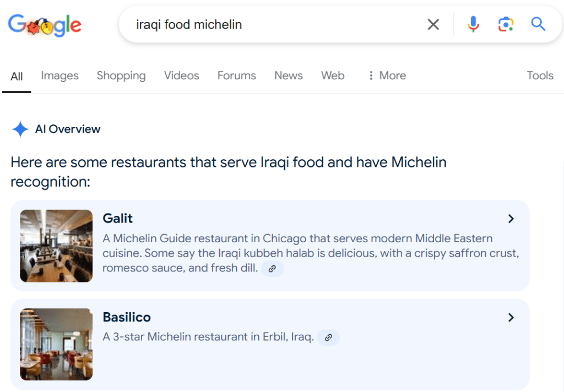The height and width of the screenshot is (392, 564).
Task: Switch to the Images tab
Action: [x=59, y=75]
